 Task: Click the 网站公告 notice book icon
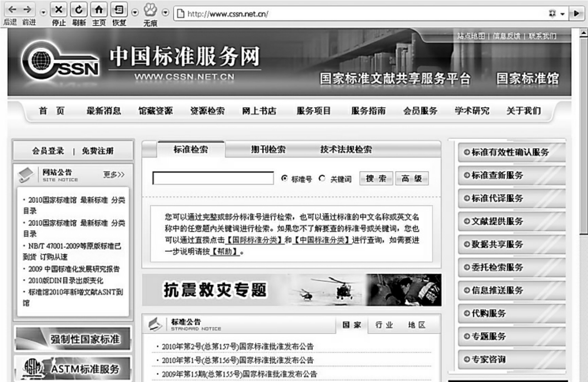[x=26, y=175]
